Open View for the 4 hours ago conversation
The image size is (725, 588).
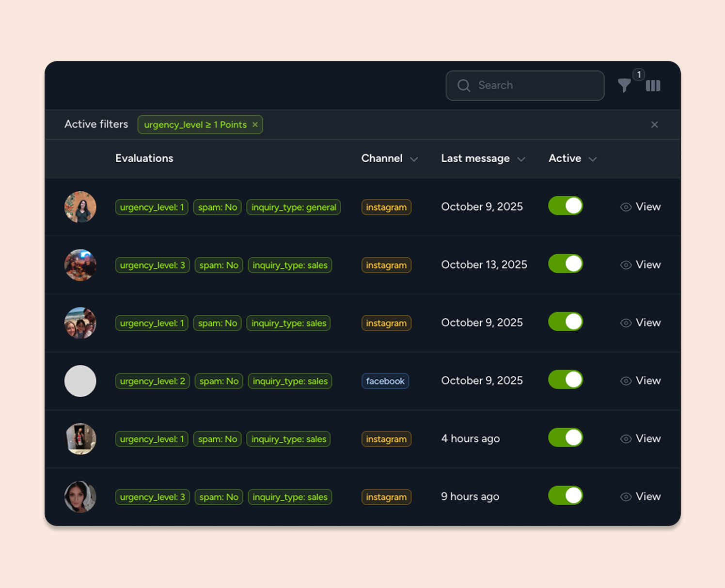[647, 439]
